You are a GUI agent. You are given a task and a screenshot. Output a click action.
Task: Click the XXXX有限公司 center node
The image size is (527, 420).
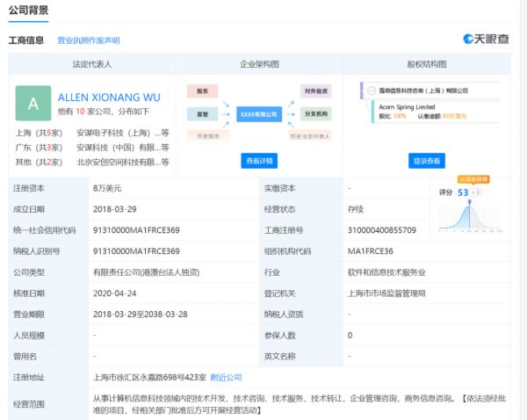click(x=258, y=114)
